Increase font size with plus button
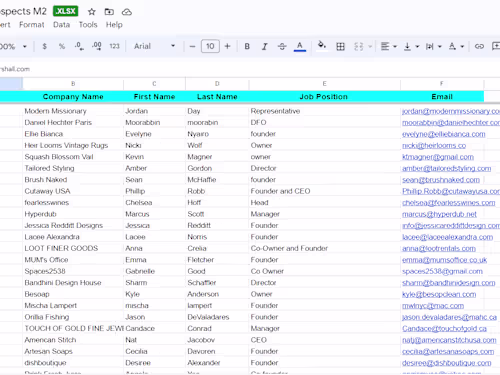 (227, 46)
